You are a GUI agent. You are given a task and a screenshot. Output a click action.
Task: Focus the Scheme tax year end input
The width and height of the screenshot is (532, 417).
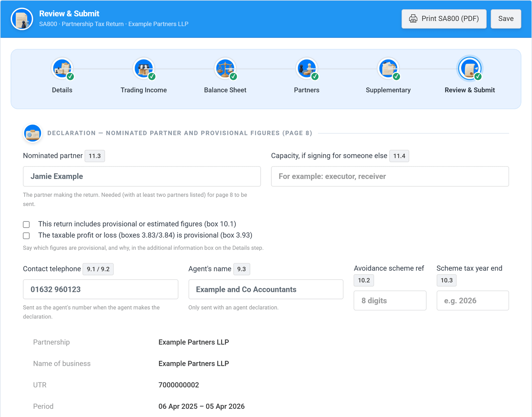coord(472,301)
